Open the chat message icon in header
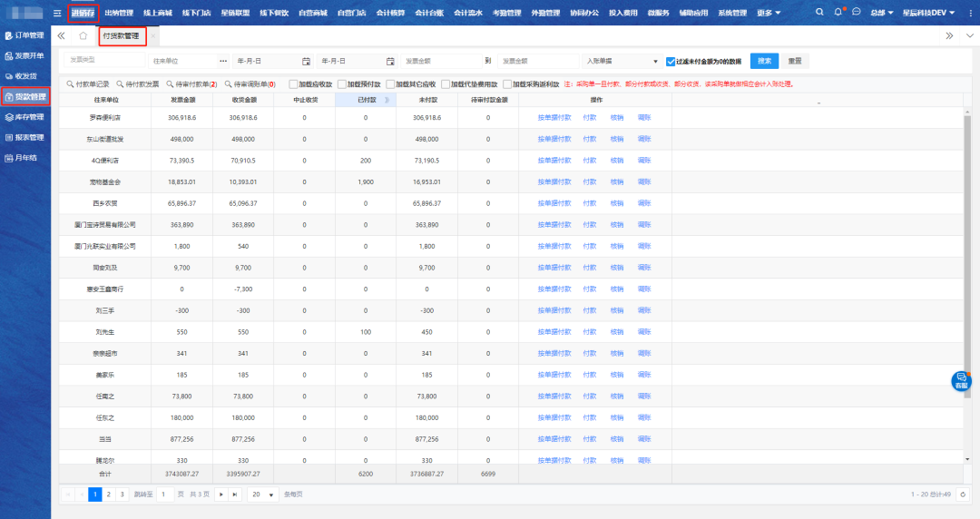The height and width of the screenshot is (519, 980). (x=857, y=13)
